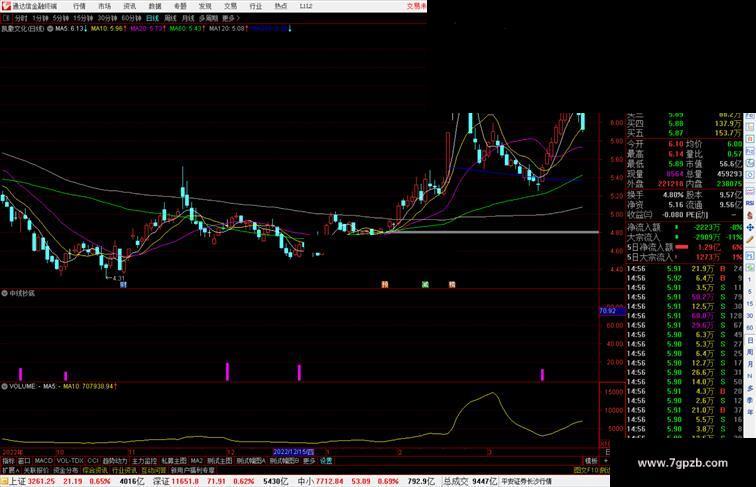756x487 pixels.
Task: Open the 行业资讯 tab
Action: tap(124, 470)
